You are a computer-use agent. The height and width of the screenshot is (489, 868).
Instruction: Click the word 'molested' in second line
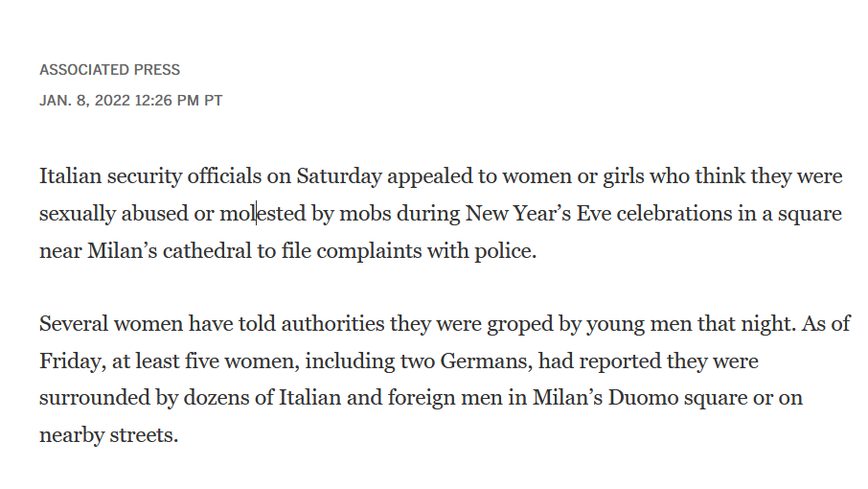click(263, 213)
